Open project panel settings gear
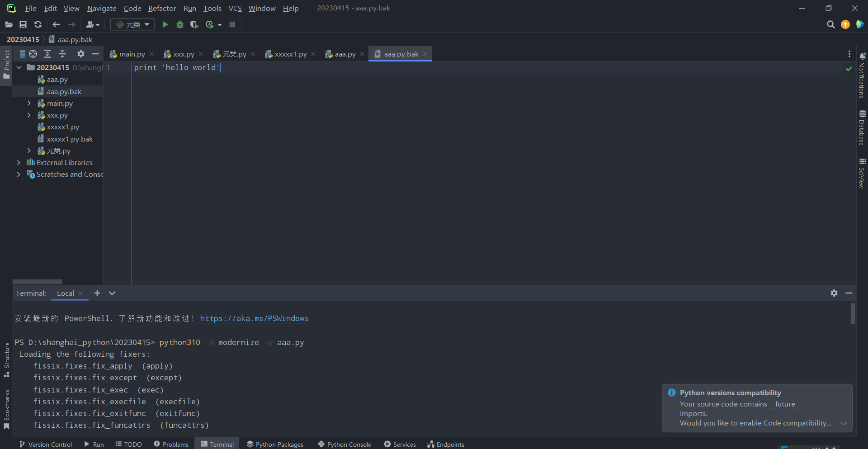 click(x=81, y=54)
